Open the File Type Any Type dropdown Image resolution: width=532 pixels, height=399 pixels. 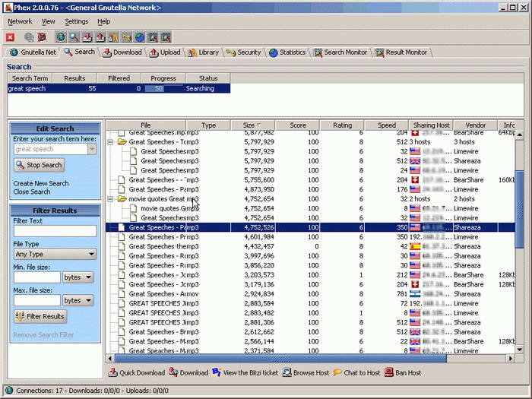[x=55, y=254]
